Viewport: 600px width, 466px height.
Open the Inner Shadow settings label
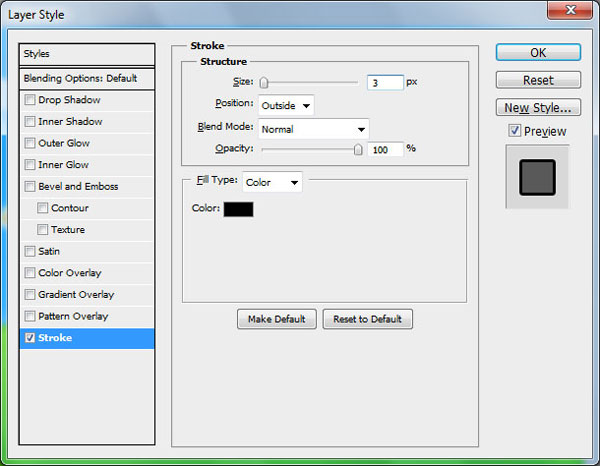pyautogui.click(x=70, y=122)
